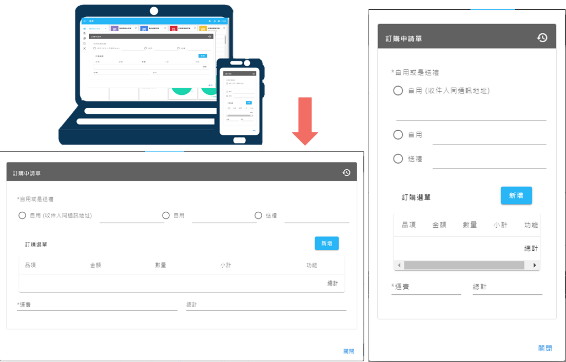Focus the *運費 field in mobile form

click(x=426, y=287)
